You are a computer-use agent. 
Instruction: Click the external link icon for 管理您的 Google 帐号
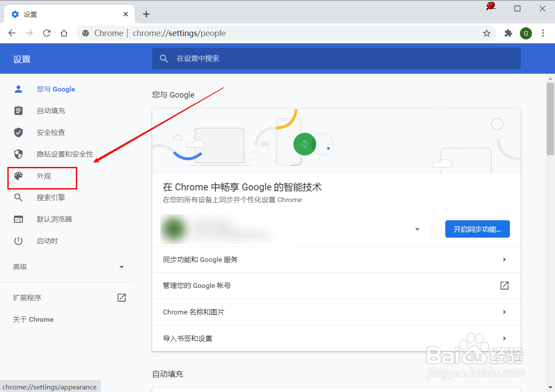click(504, 285)
